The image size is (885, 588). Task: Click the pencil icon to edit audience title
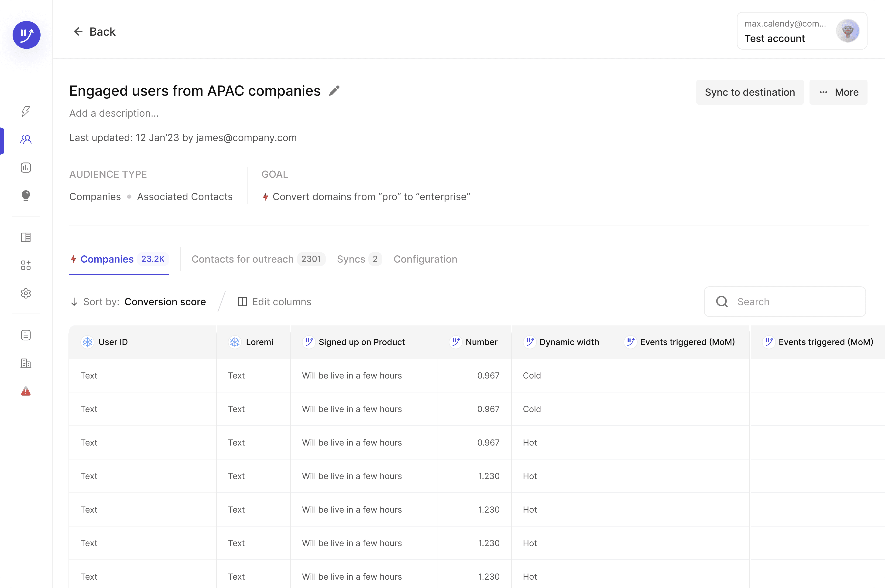tap(334, 91)
